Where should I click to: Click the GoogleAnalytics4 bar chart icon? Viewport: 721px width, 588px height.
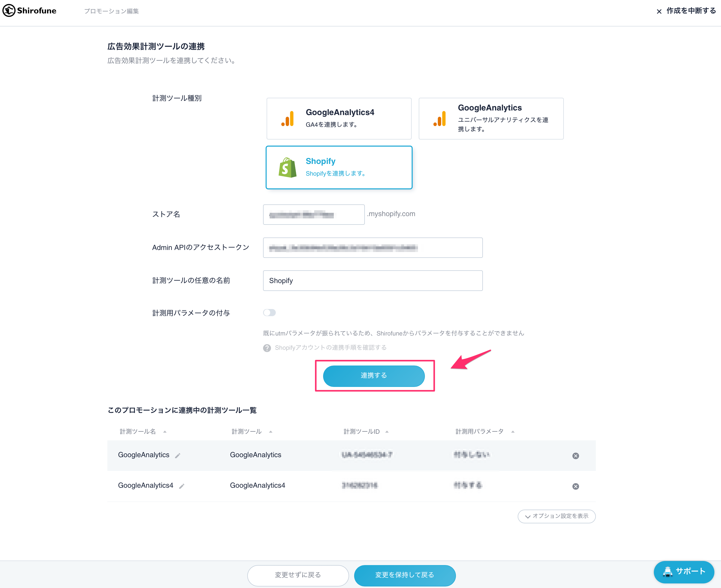287,119
